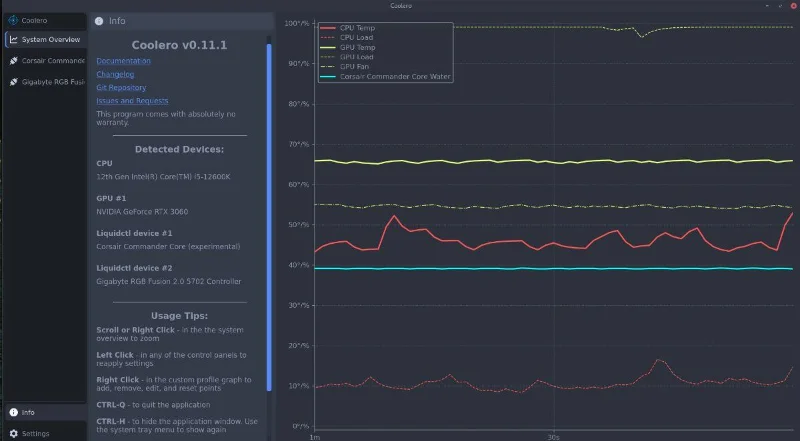Click Corsair Commander Core Water legend entry
Screen dimensions: 800x441
tap(385, 77)
